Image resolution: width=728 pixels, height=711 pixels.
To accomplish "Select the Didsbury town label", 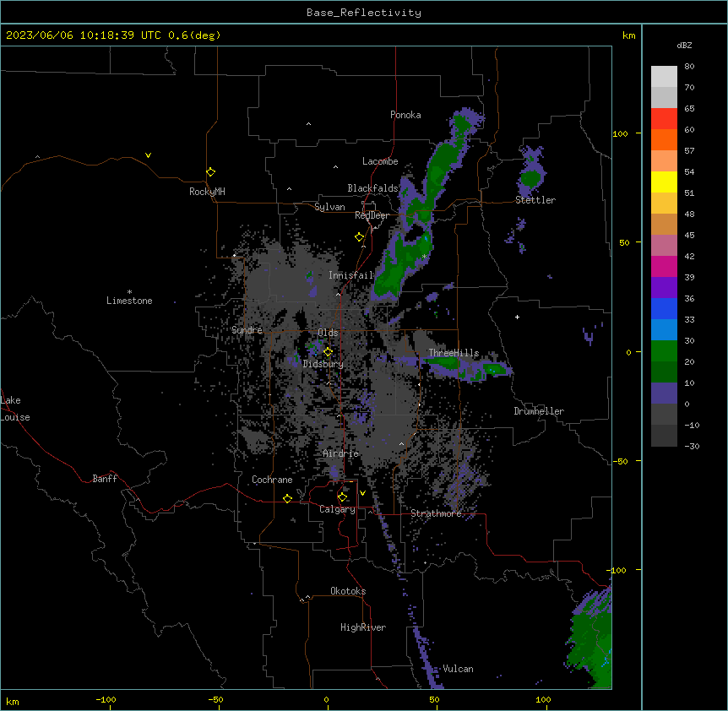I will point(323,364).
